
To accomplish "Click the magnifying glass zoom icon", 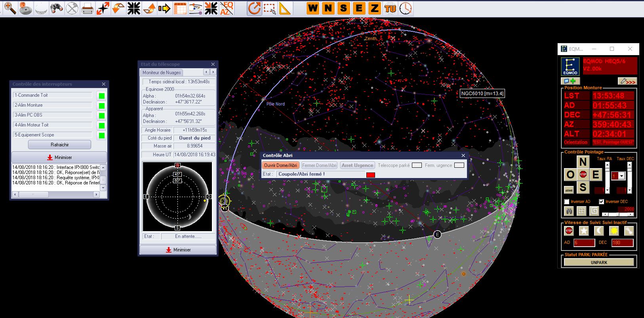I will click(x=10, y=8).
